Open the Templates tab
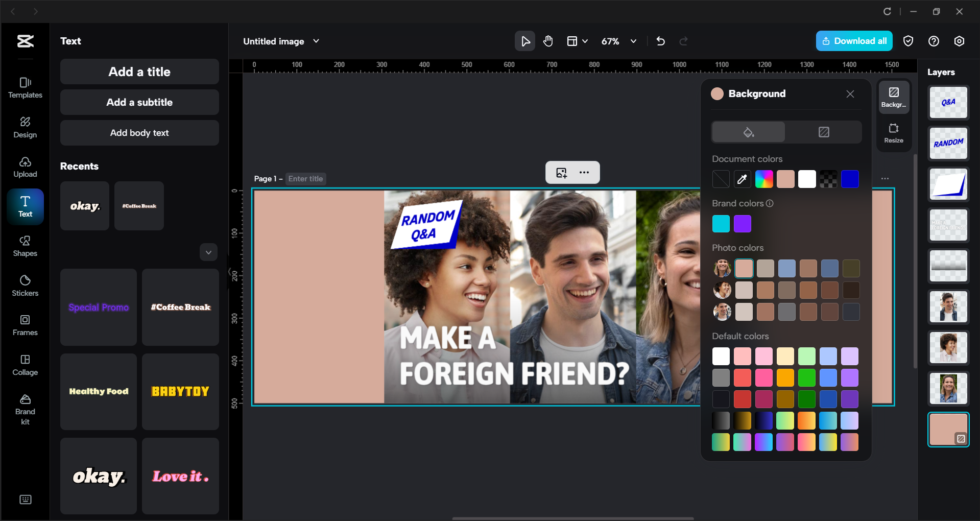Image resolution: width=980 pixels, height=521 pixels. point(25,88)
